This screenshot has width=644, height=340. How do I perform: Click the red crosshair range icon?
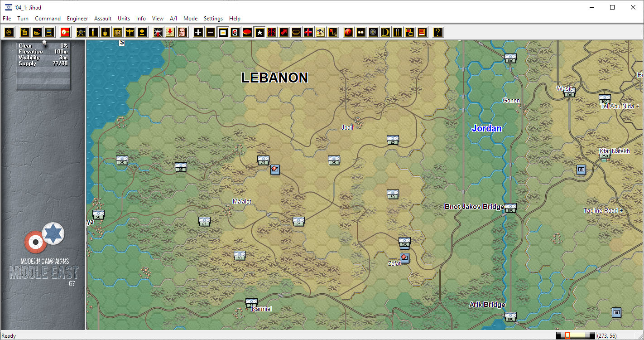[x=272, y=32]
